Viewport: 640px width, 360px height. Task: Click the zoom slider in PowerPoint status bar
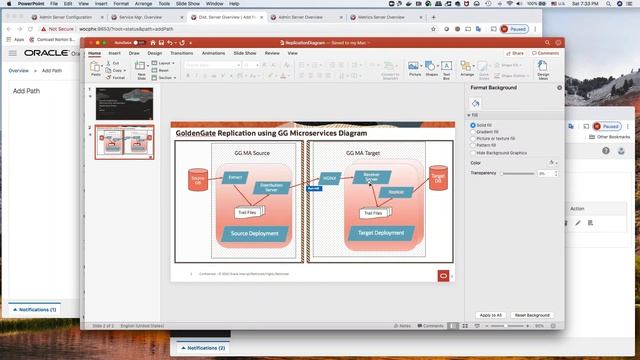pos(508,326)
